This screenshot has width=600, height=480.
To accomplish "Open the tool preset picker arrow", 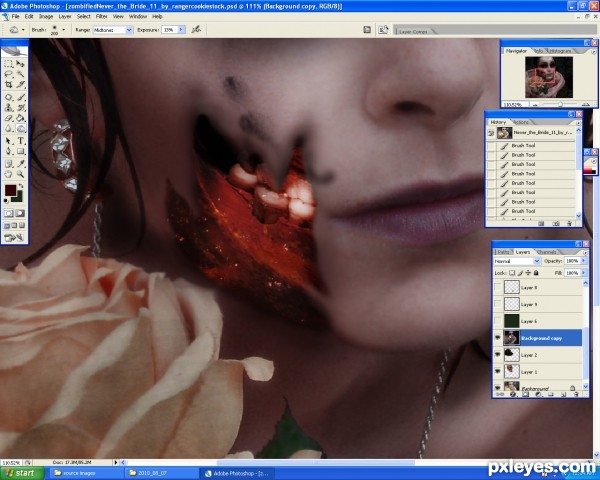I will 23,29.
